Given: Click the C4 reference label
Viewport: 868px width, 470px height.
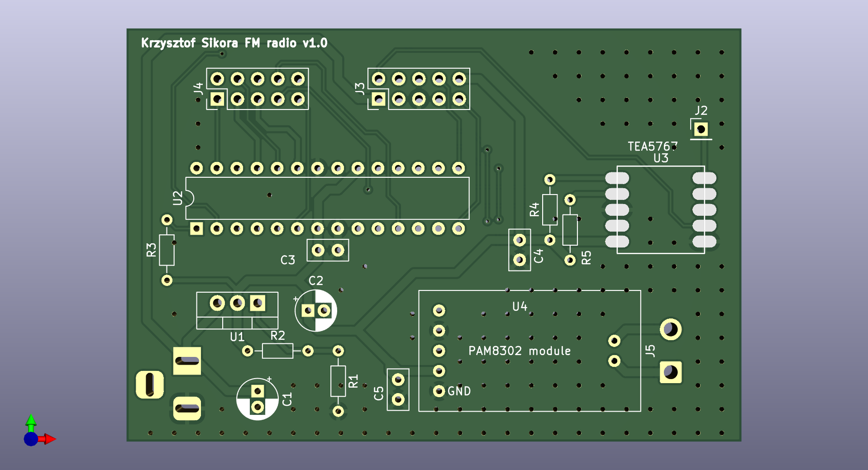Looking at the screenshot, I should (x=538, y=256).
